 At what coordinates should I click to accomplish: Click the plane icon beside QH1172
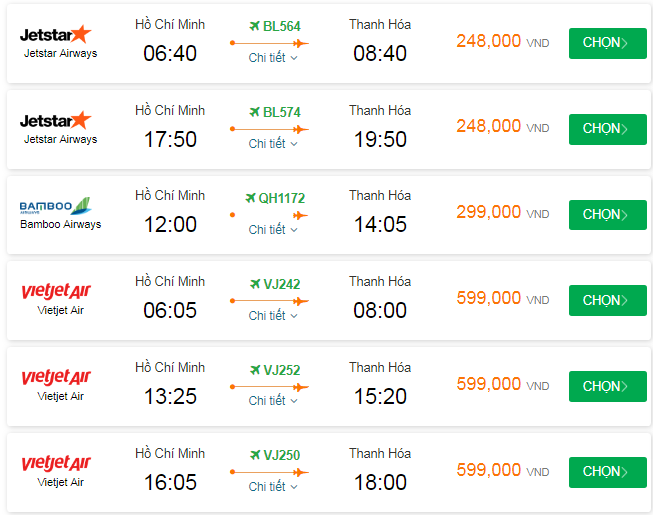coord(250,198)
